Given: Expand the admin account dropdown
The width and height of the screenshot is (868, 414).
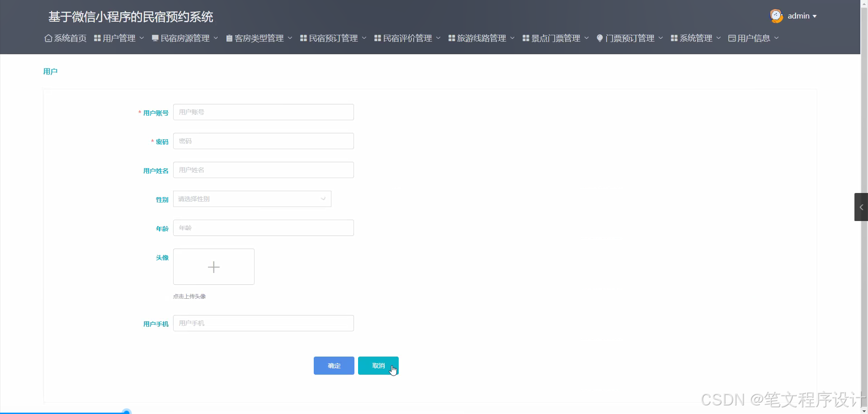Looking at the screenshot, I should [x=815, y=16].
